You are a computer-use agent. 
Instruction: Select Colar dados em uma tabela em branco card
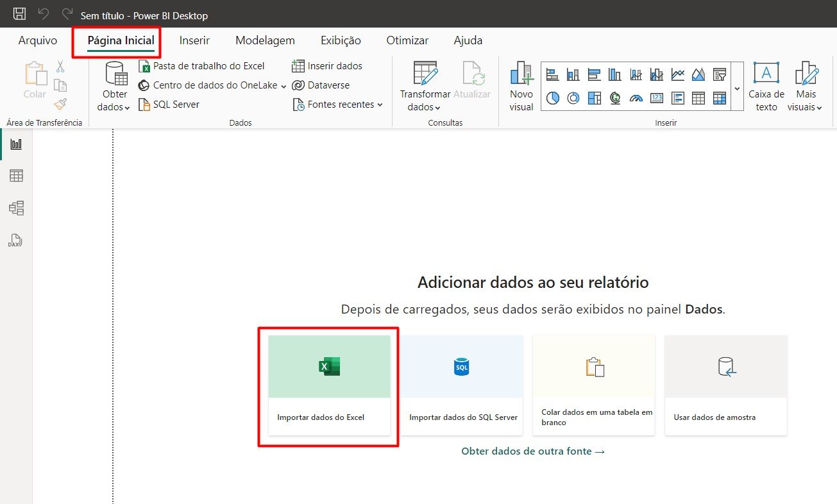coord(594,385)
